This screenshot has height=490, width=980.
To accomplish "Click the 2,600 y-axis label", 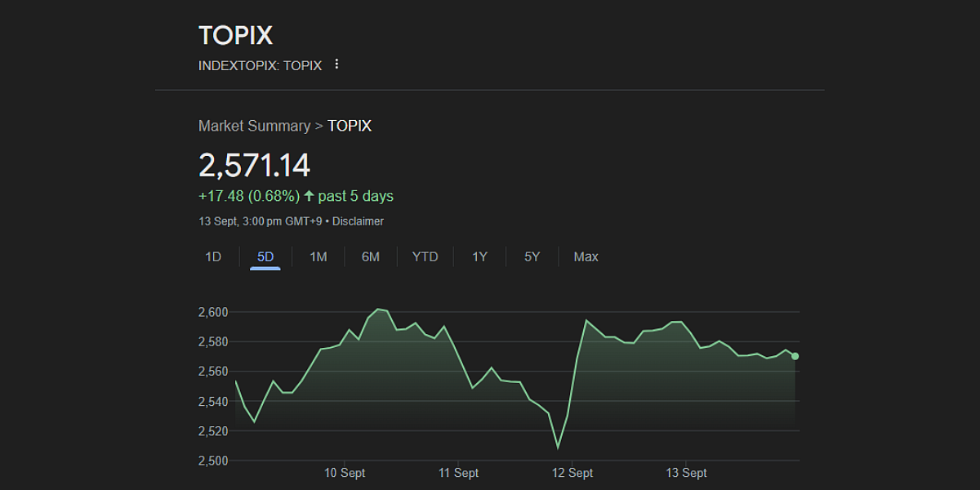I will 213,312.
